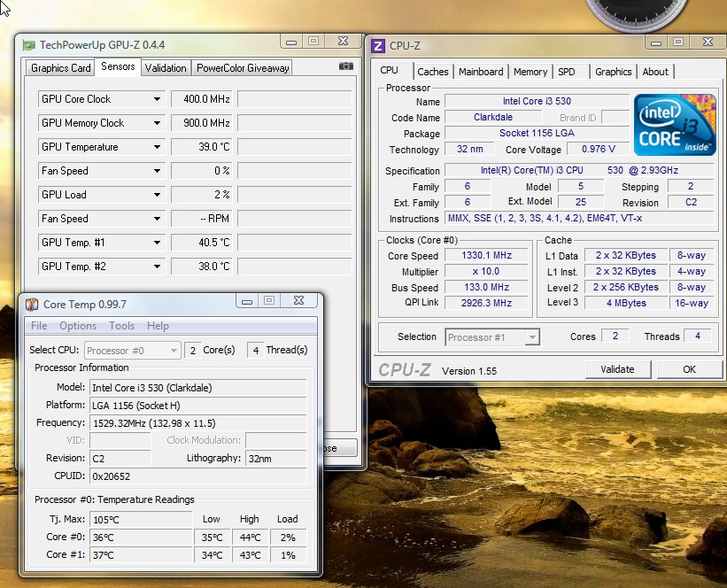Open the Graphics tab in CPU-Z
This screenshot has height=588, width=727.
coord(614,72)
